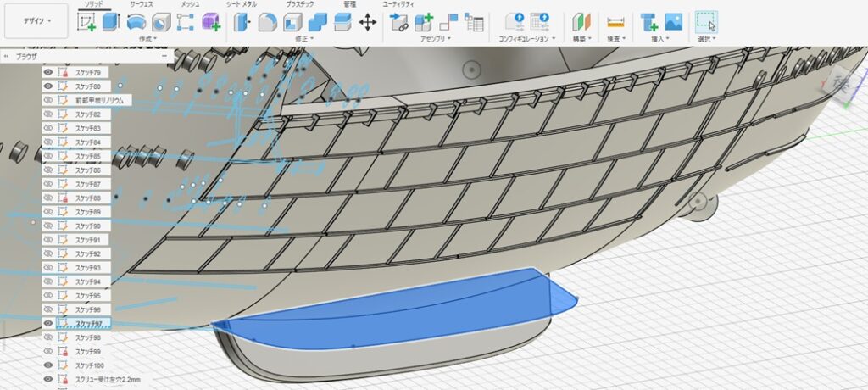Select the Insert image icon
The image size is (868, 390).
(x=674, y=22)
